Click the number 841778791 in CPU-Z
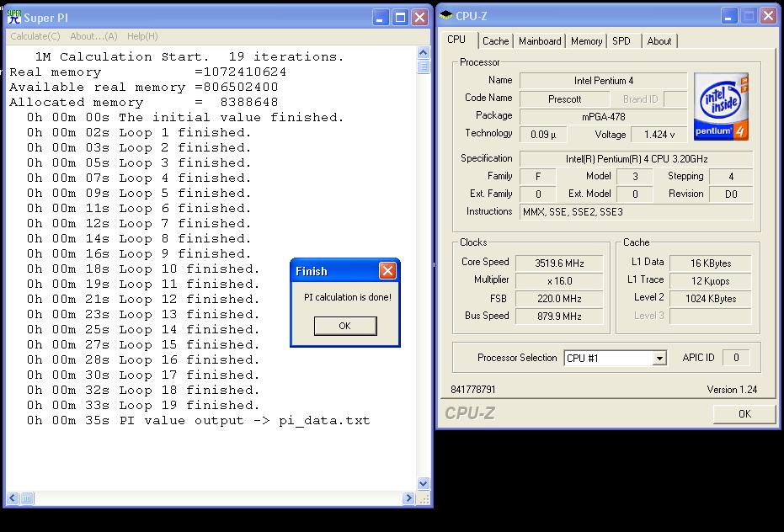 click(473, 390)
